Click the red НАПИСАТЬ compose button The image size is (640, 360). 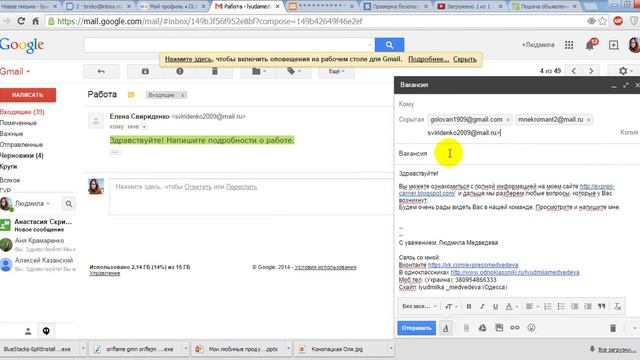(28, 95)
